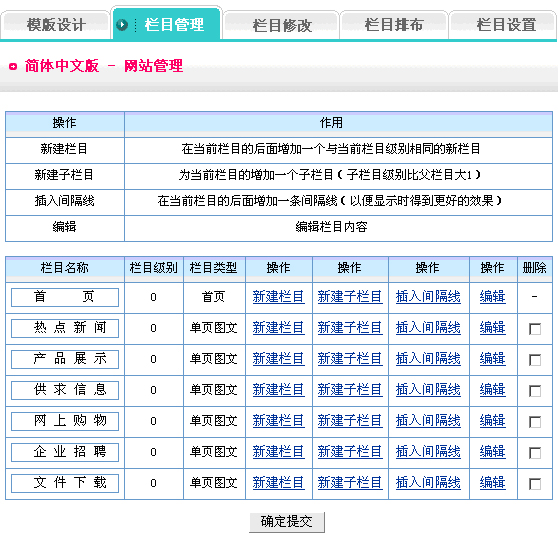Click the 企业招聘 name input box

point(65,452)
